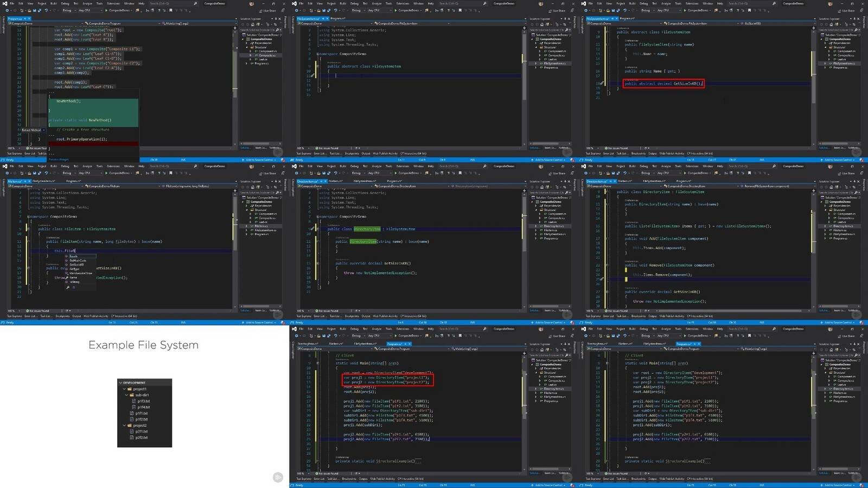Open File menu in Remove-method DirectoryItem frame
The width and height of the screenshot is (868, 488).
click(x=590, y=166)
